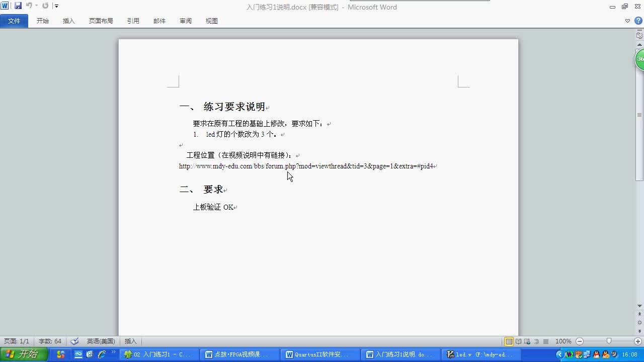This screenshot has width=644, height=362.
Task: Click the Redo/Repeat icon
Action: (x=45, y=6)
